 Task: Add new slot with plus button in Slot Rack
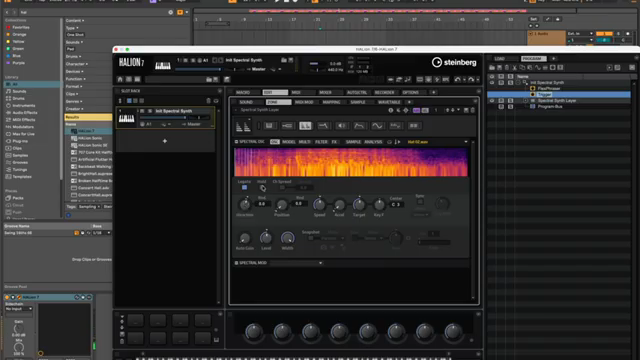coord(165,141)
